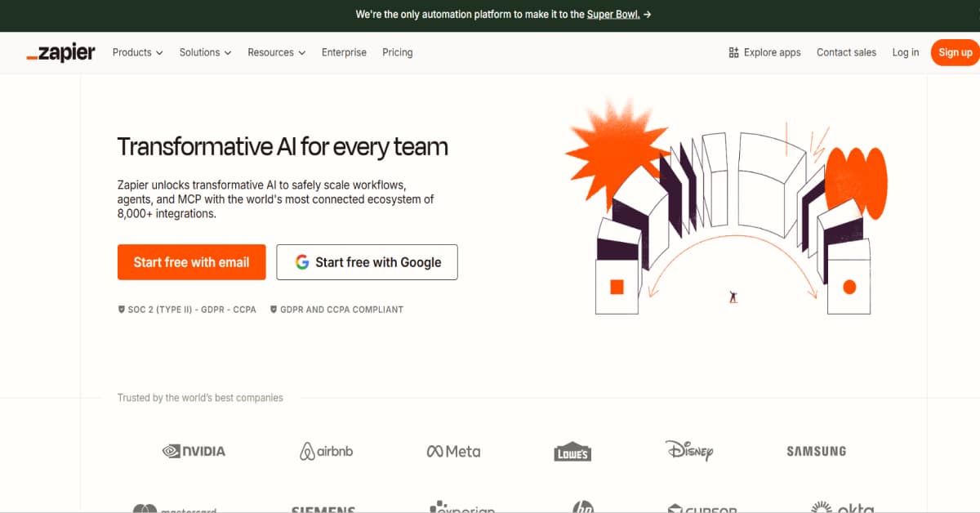Click the Disney company logo
Screen dimensions: 980x513
[690, 450]
